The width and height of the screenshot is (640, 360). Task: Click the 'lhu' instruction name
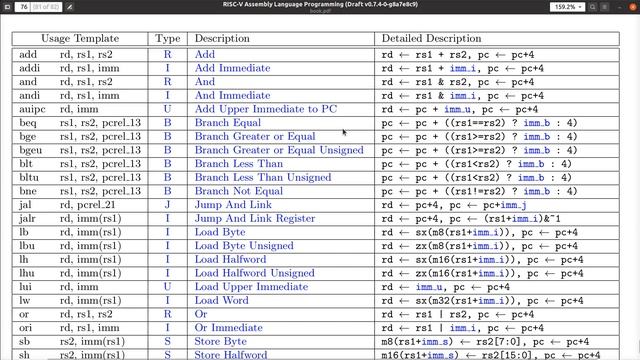click(x=27, y=273)
